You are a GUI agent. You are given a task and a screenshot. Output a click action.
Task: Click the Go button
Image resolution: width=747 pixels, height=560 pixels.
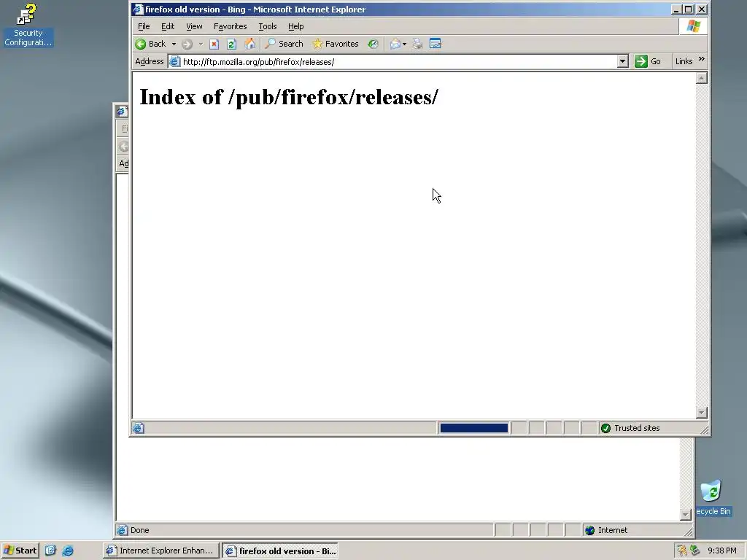[x=648, y=61]
